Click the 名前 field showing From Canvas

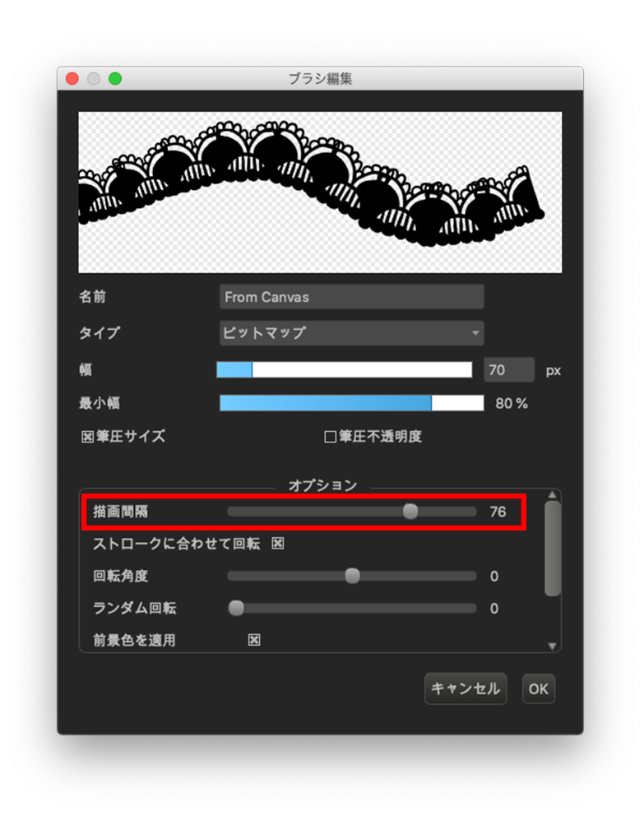click(351, 297)
